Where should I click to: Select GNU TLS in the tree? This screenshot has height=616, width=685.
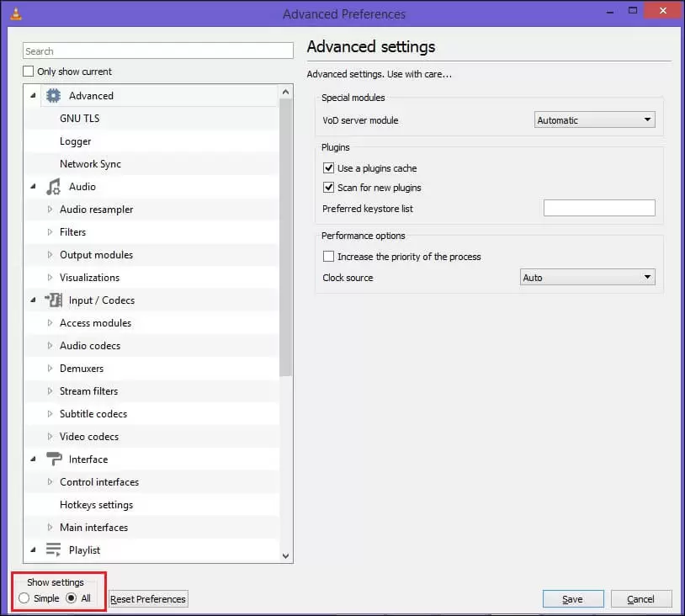(x=79, y=119)
